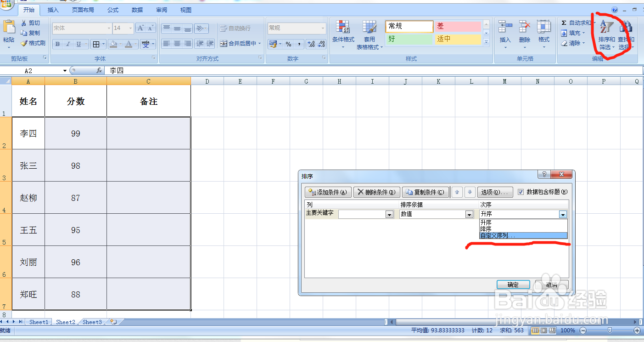Align cell text right
Image resolution: width=644 pixels, height=342 pixels.
(x=188, y=44)
